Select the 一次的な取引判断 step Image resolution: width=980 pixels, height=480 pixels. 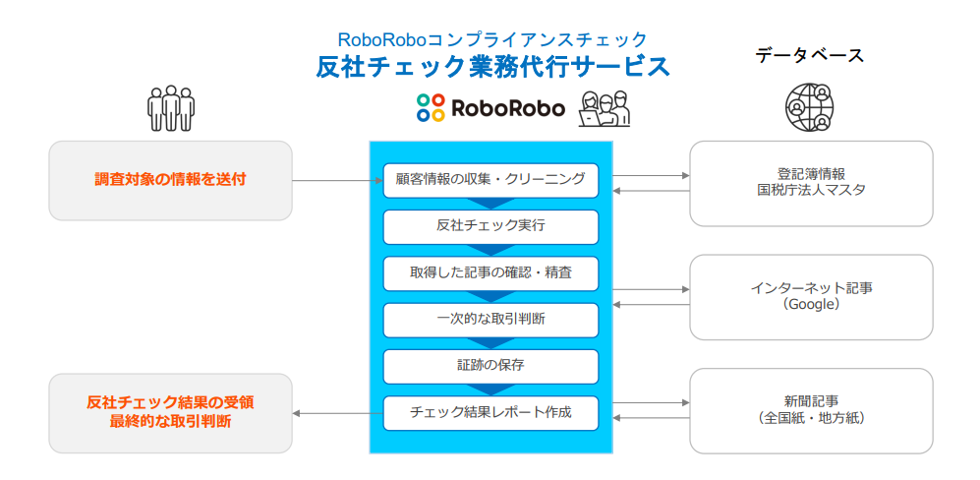tap(490, 319)
